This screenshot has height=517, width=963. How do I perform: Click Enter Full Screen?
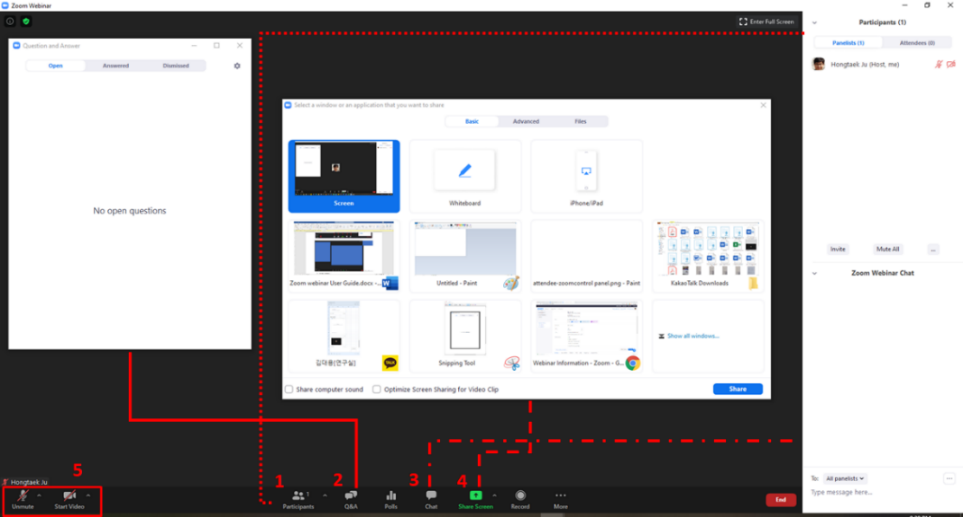766,21
